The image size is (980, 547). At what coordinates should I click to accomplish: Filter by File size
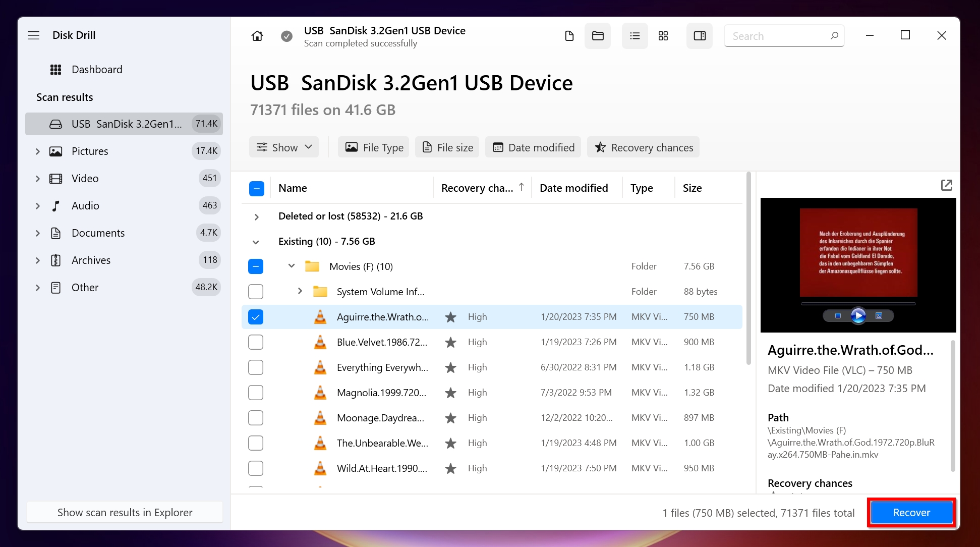(x=447, y=147)
